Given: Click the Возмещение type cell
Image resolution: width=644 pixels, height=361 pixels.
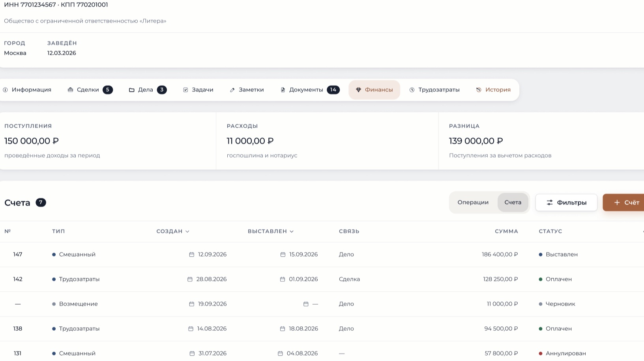Looking at the screenshot, I should [x=75, y=304].
